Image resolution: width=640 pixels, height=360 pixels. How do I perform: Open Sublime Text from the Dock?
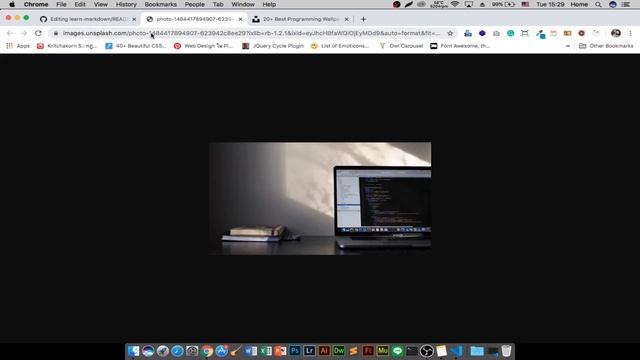coord(353,351)
